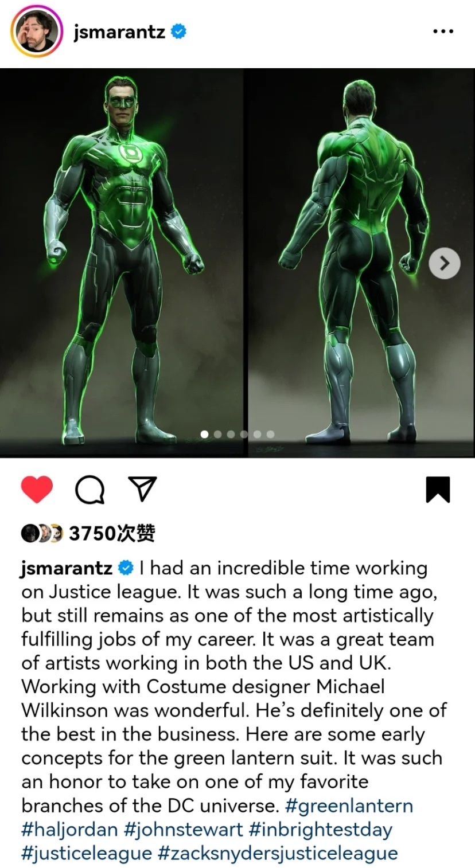This screenshot has width=475, height=868.
Task: Unlike the post with the red heart
Action: click(x=37, y=489)
